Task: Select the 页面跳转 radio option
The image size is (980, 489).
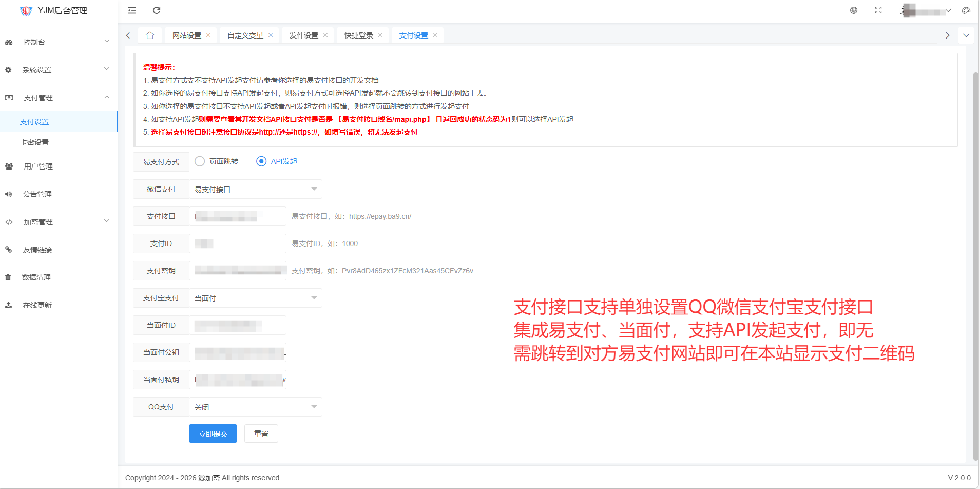Action: coord(200,161)
